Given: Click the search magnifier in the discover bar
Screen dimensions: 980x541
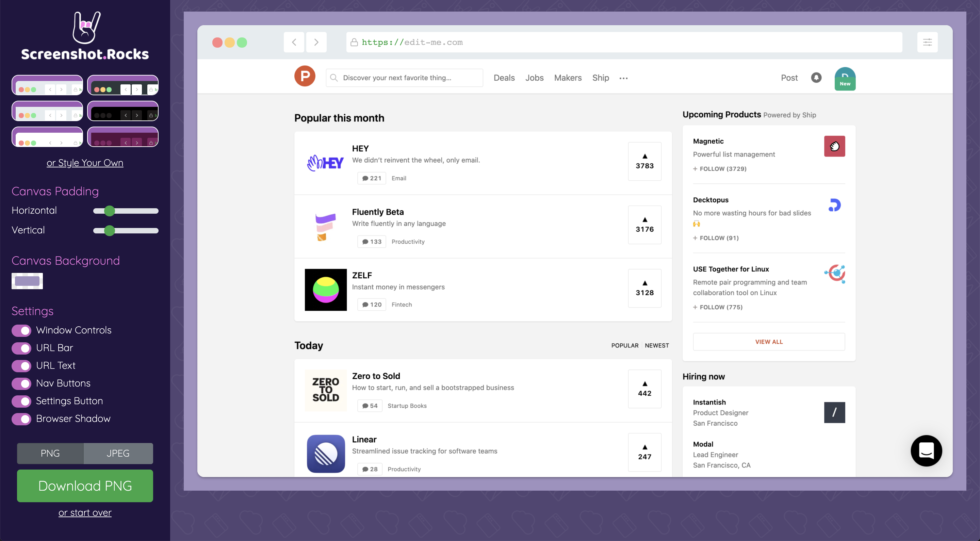Looking at the screenshot, I should pos(334,78).
